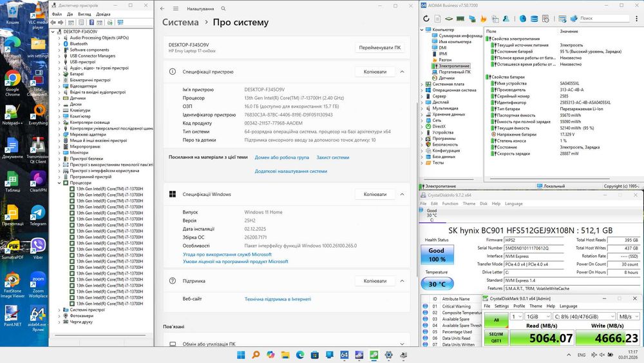Open the MB/s unit dropdown in CrystalDiskMark
Viewport: 644px width, 363px height.
click(x=629, y=317)
